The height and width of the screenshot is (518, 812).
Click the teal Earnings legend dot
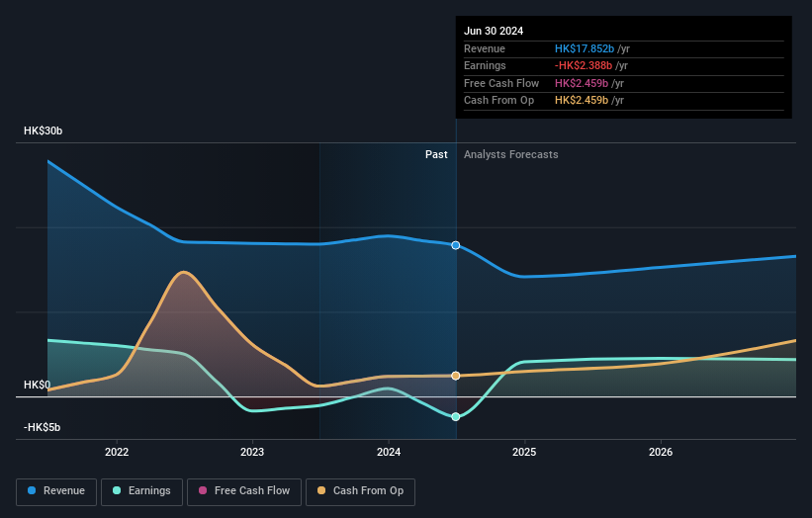pos(117,490)
